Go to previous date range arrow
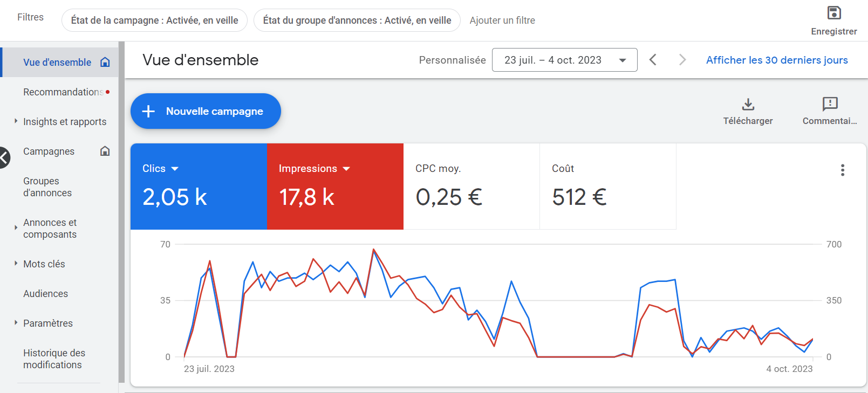 (x=653, y=60)
